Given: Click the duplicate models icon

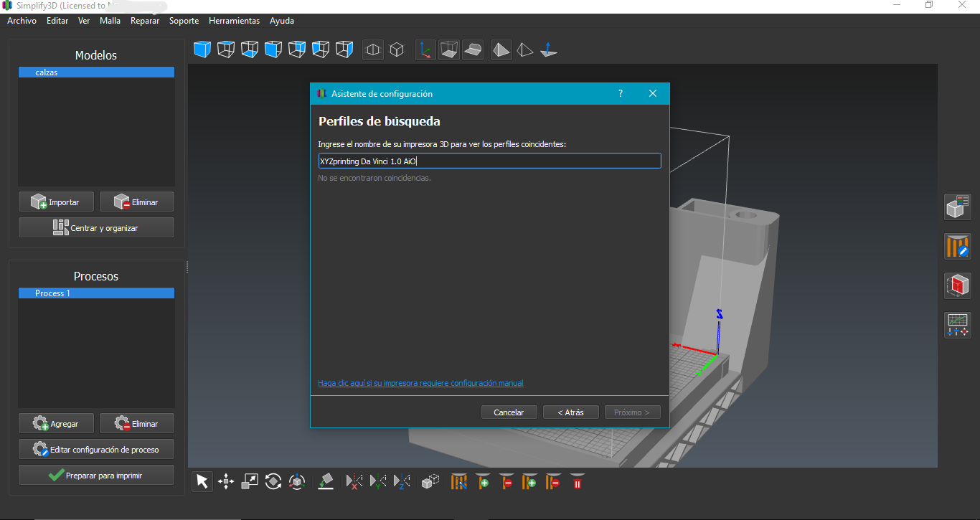Looking at the screenshot, I should pos(430,481).
